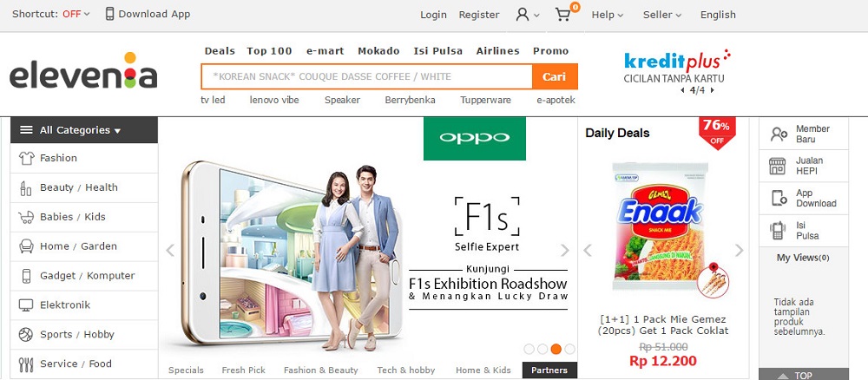The image size is (868, 380).
Task: Expand the All Categories menu
Action: pos(83,130)
